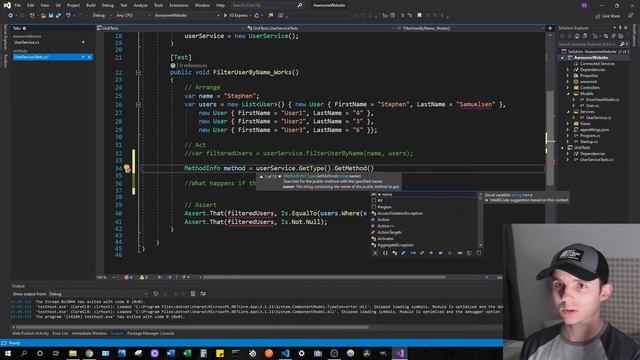
Task: Click the browser refresh toolbar icon
Action: click(x=256, y=16)
